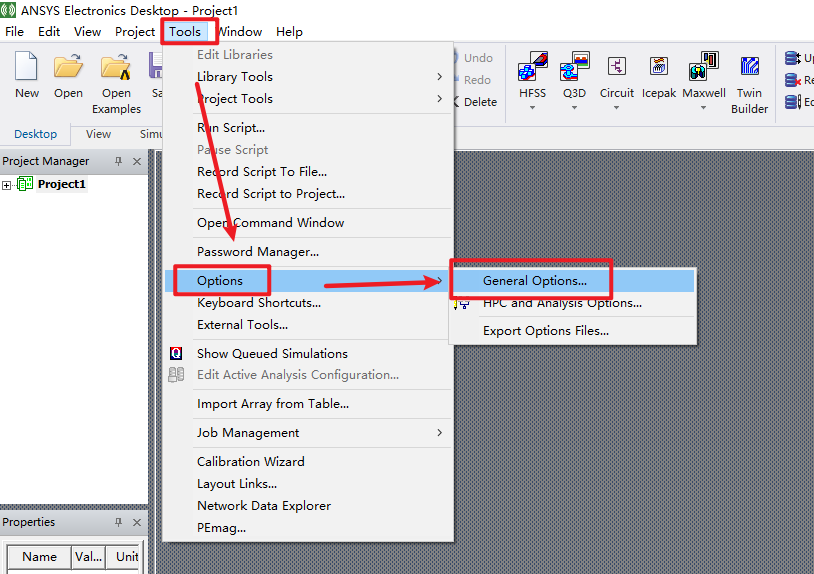This screenshot has height=574, width=814.
Task: Click the Show Queued Simulations icon
Action: [176, 353]
